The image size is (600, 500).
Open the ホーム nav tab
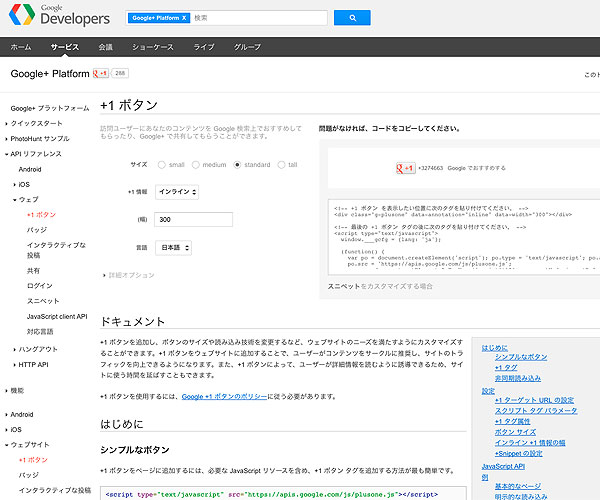(21, 47)
